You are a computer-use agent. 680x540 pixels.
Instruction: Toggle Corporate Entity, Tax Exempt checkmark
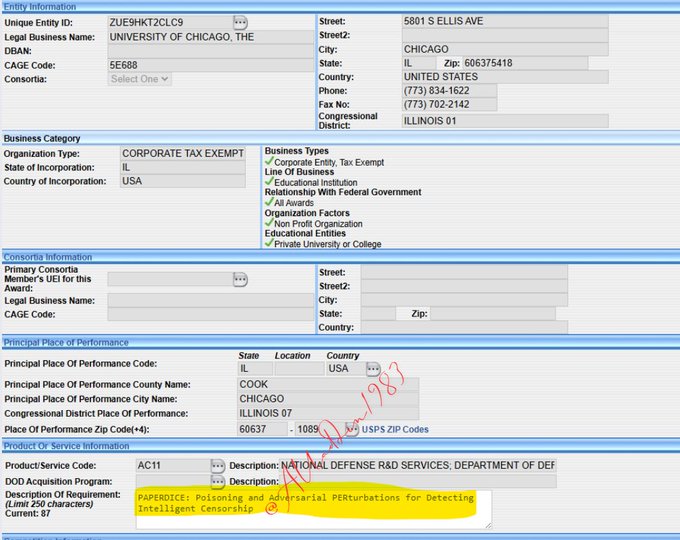(x=269, y=162)
